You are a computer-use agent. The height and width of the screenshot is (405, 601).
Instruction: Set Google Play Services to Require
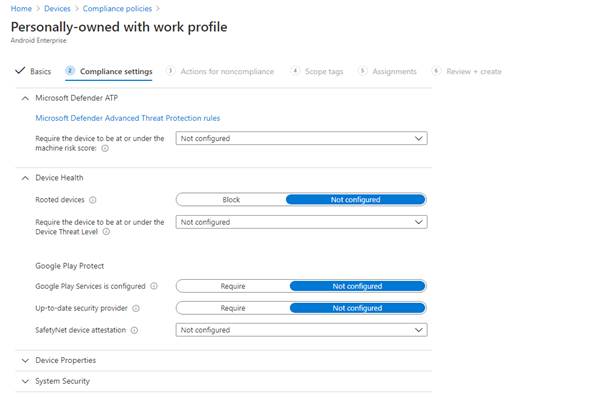[x=233, y=286]
